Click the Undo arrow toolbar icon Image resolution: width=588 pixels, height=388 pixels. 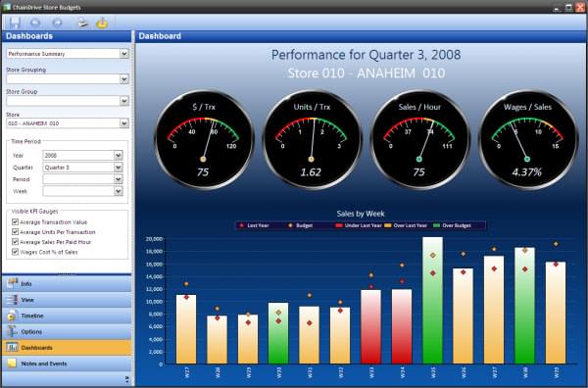point(35,24)
